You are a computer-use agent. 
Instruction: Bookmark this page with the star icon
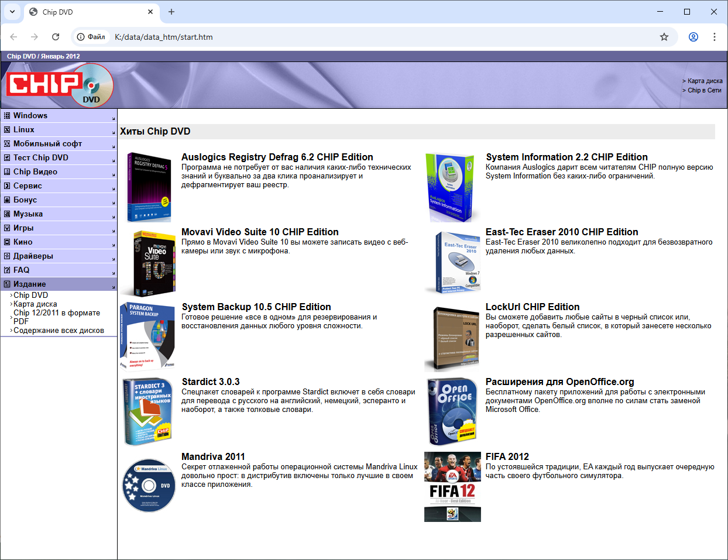pos(664,37)
